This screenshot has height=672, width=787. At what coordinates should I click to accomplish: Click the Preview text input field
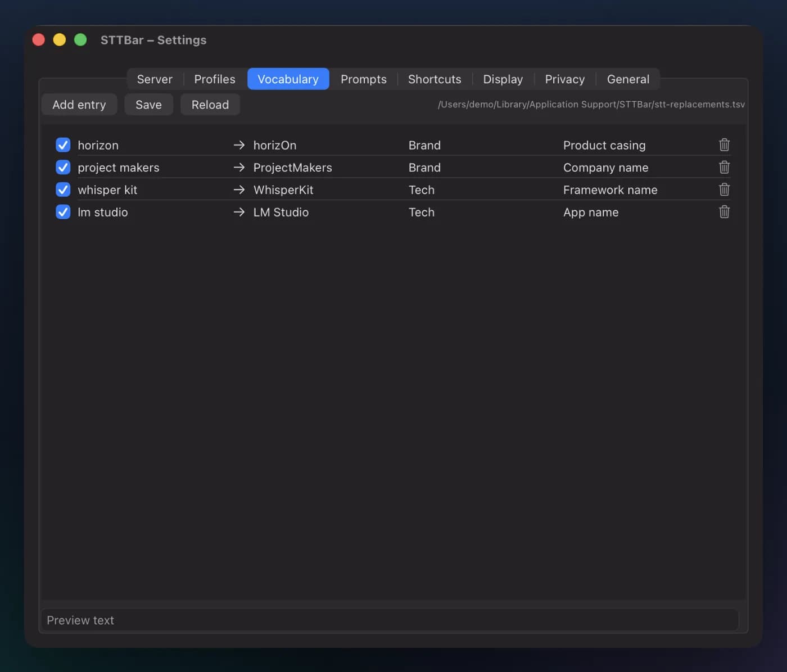[x=390, y=620]
